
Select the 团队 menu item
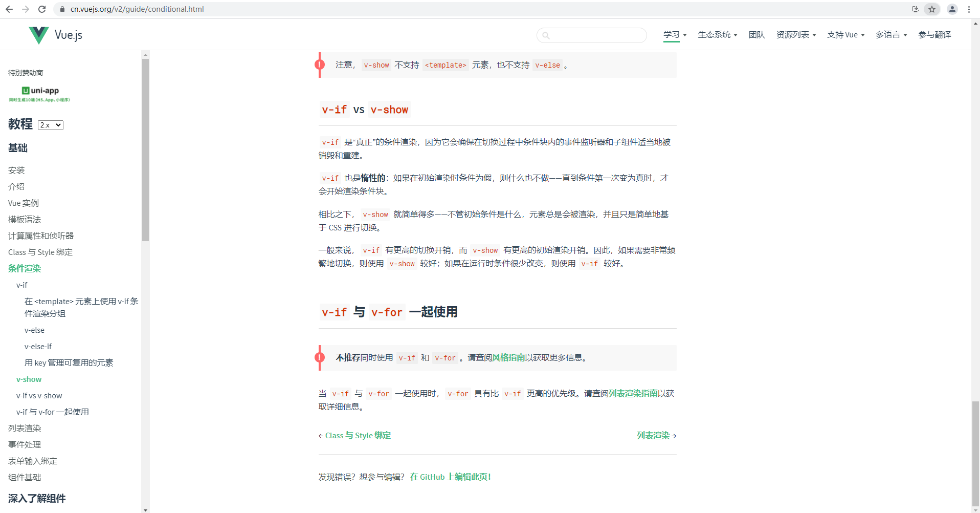[x=756, y=34]
